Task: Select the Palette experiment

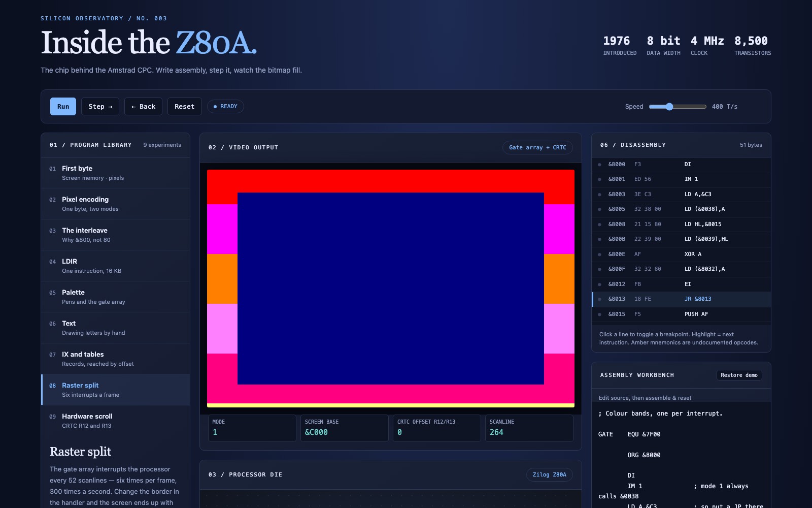Action: click(116, 297)
